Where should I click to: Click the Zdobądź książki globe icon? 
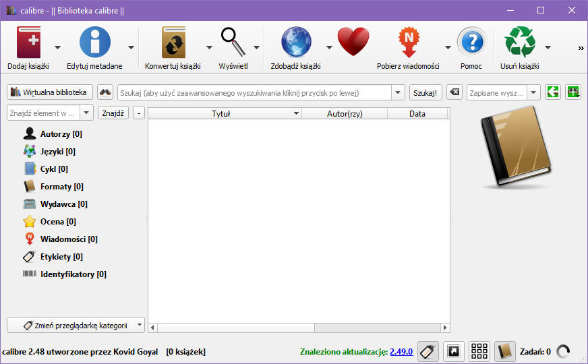pos(295,42)
